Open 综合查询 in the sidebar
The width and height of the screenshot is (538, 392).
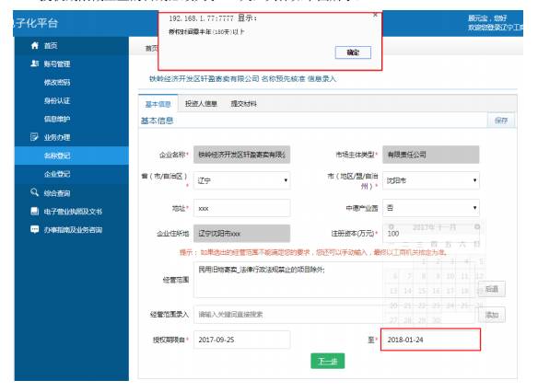pyautogui.click(x=57, y=193)
